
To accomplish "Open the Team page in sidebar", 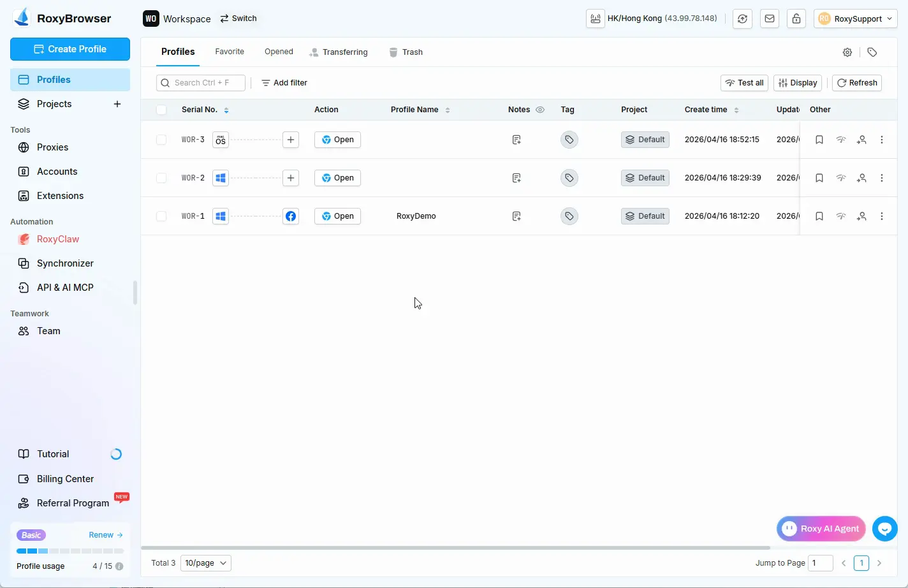I will tap(70, 331).
